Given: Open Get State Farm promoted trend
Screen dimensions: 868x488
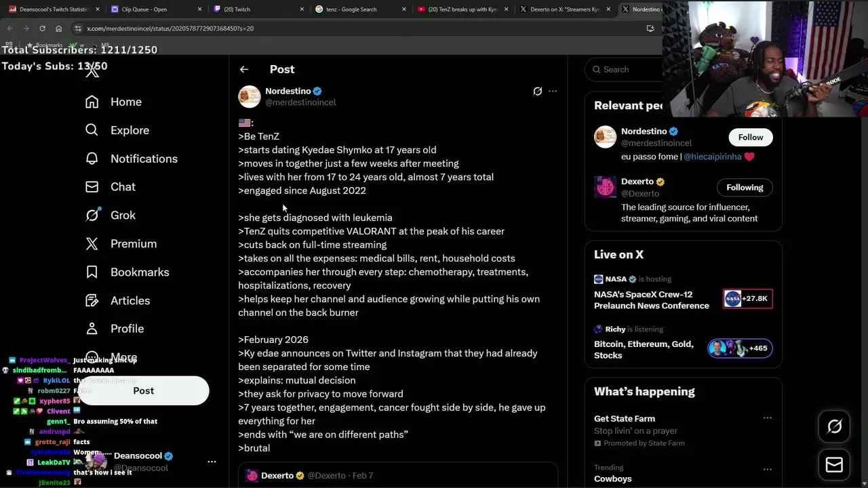Looking at the screenshot, I should 625,419.
